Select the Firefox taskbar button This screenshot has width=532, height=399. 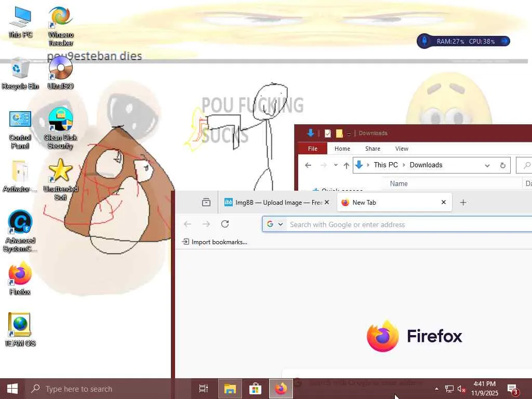tap(281, 389)
